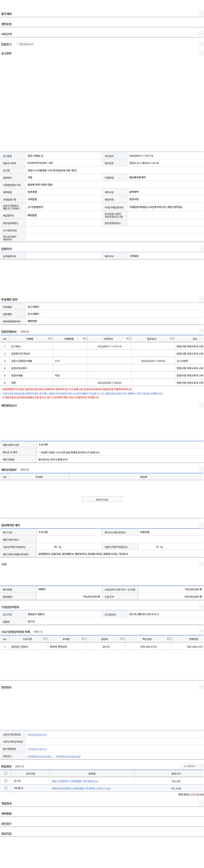Sort the 부서명 column with its arrow icon
This screenshot has height=868, width=204.
(83, 639)
